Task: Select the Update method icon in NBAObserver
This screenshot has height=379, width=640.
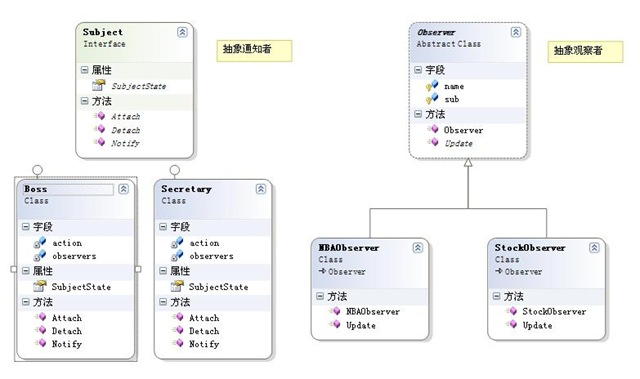Action: (335, 324)
